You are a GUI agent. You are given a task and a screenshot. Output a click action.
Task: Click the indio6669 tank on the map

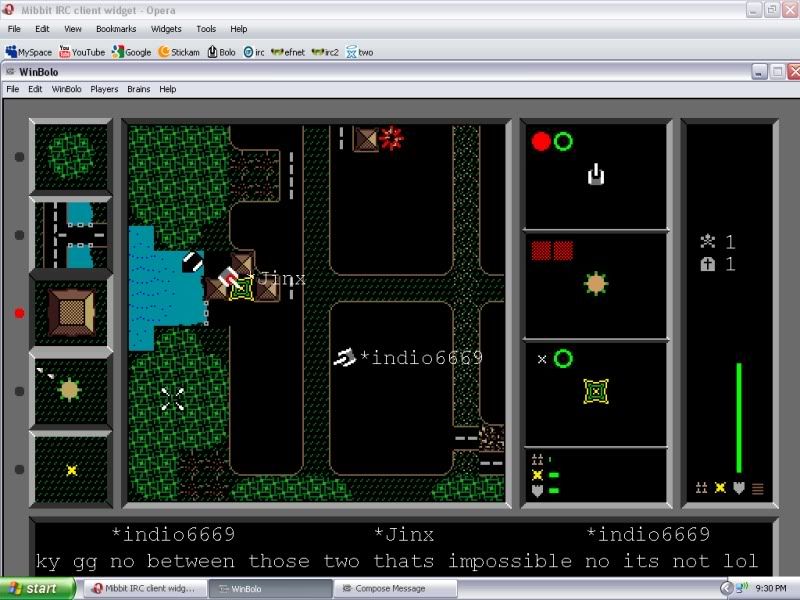(345, 357)
